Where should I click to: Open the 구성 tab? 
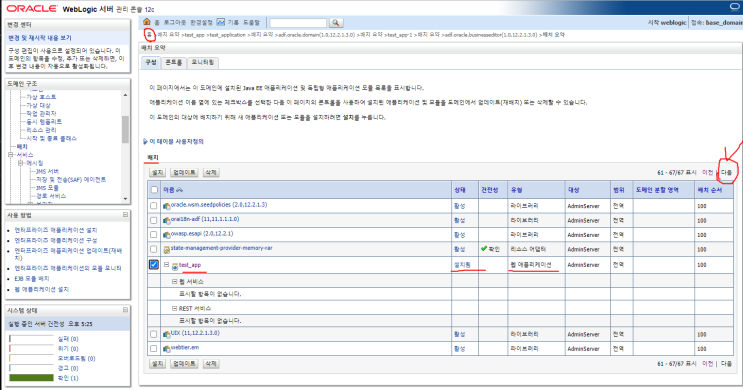coord(151,63)
